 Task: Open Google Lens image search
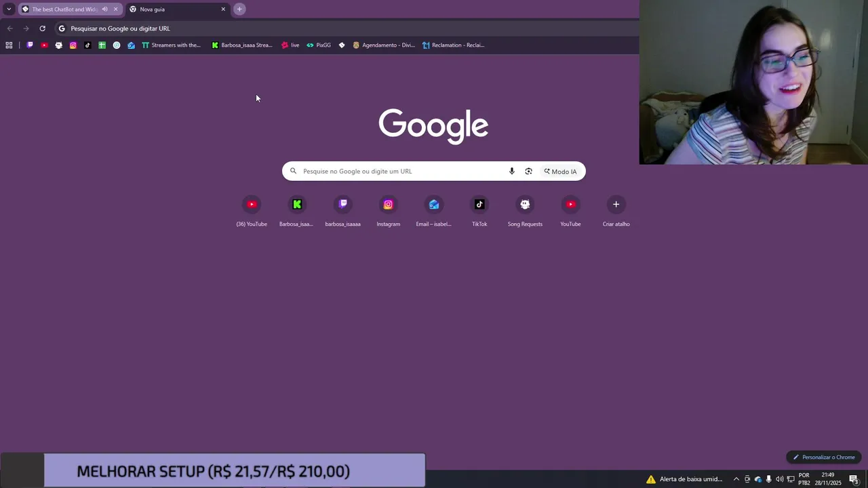click(x=528, y=171)
